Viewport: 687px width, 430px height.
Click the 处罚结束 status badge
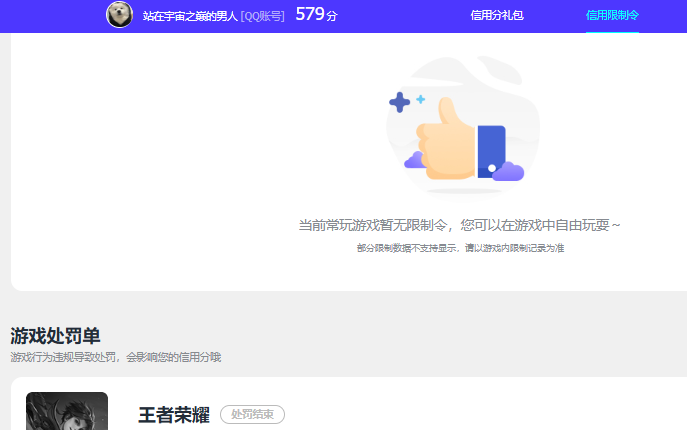252,414
